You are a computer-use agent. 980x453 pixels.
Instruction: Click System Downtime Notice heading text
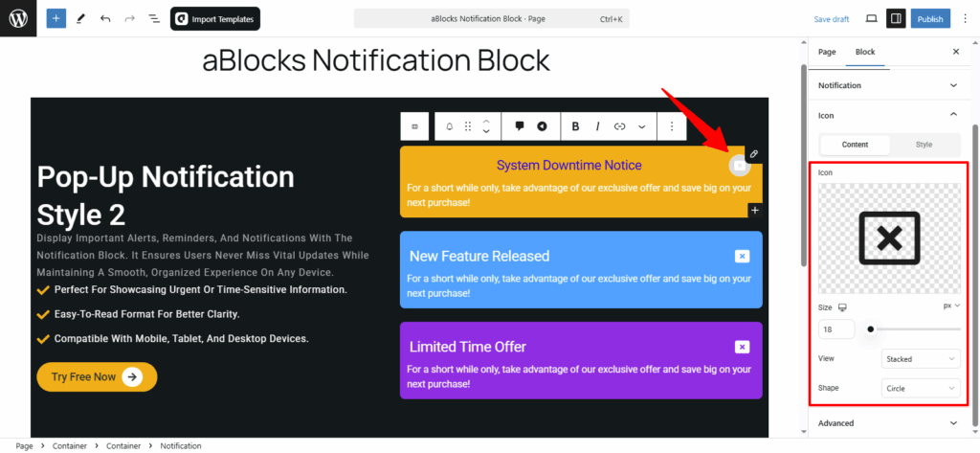568,165
